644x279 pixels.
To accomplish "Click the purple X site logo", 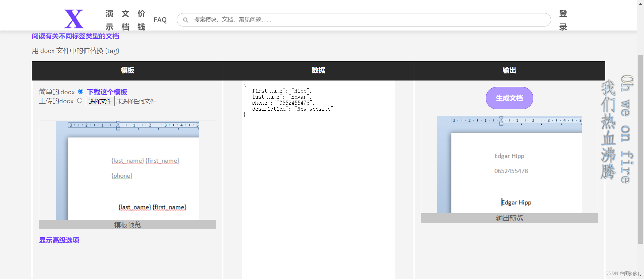I will (x=74, y=19).
